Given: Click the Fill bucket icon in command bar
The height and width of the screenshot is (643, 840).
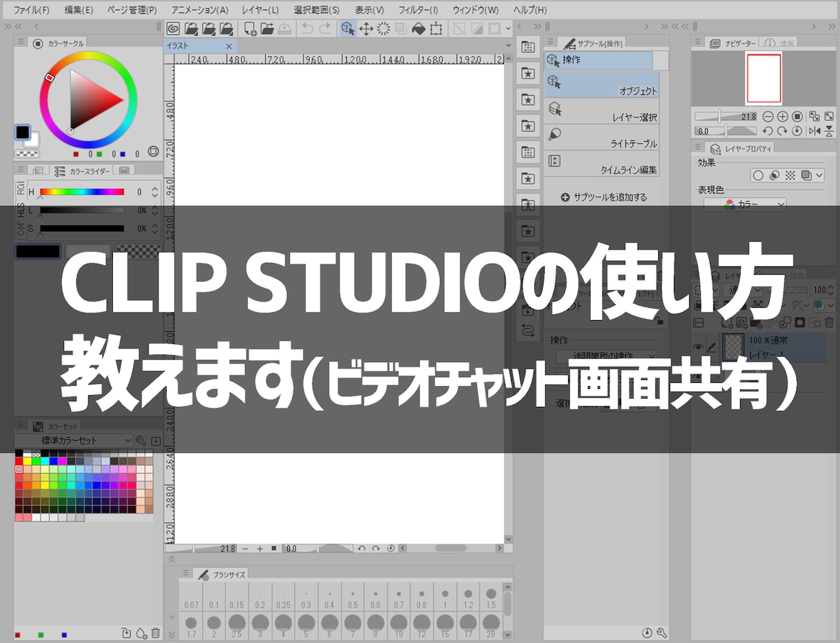Looking at the screenshot, I should tap(419, 28).
